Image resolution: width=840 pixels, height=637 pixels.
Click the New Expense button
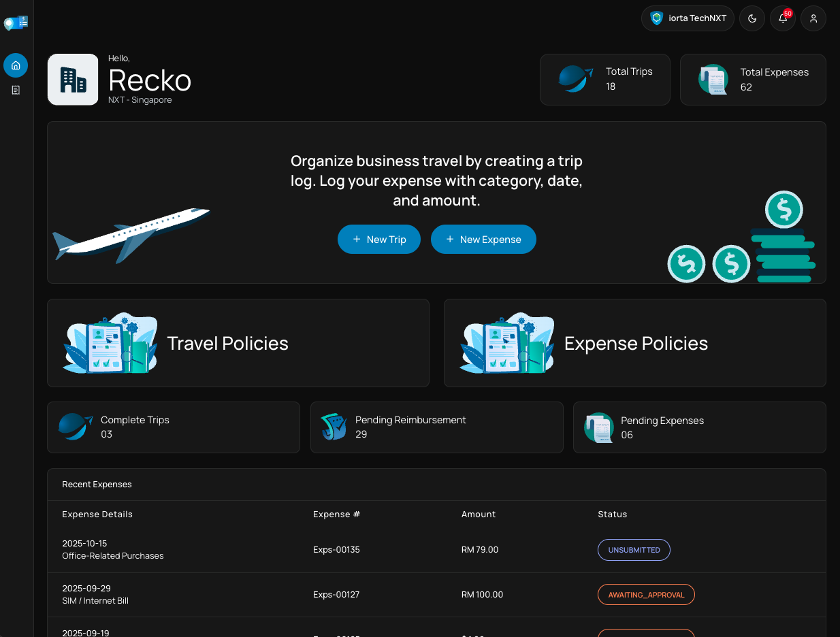tap(483, 240)
